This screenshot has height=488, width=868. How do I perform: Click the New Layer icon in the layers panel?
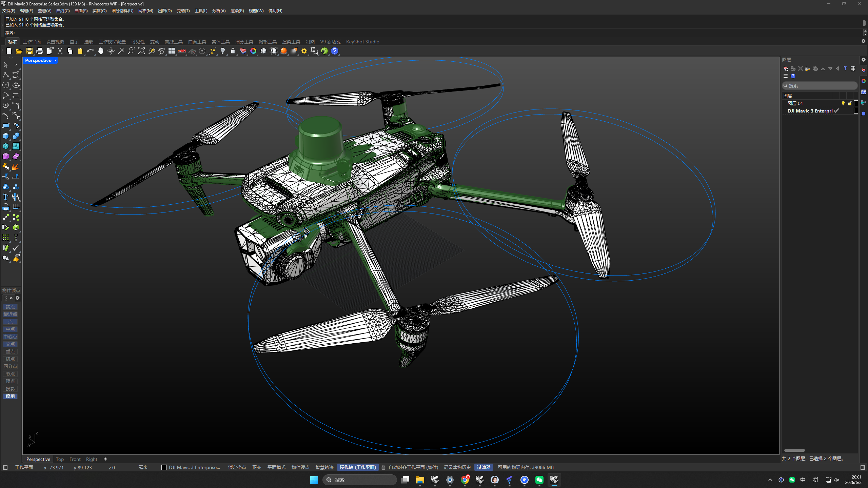click(786, 68)
